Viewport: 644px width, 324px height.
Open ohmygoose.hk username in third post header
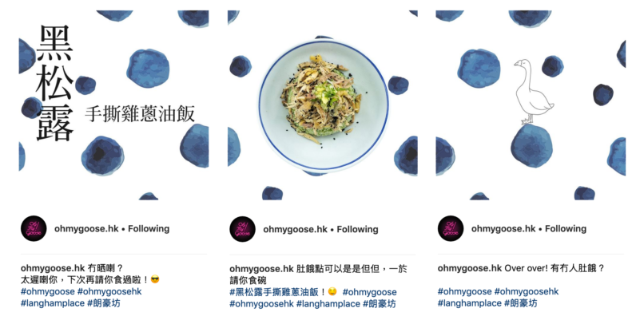(x=503, y=228)
